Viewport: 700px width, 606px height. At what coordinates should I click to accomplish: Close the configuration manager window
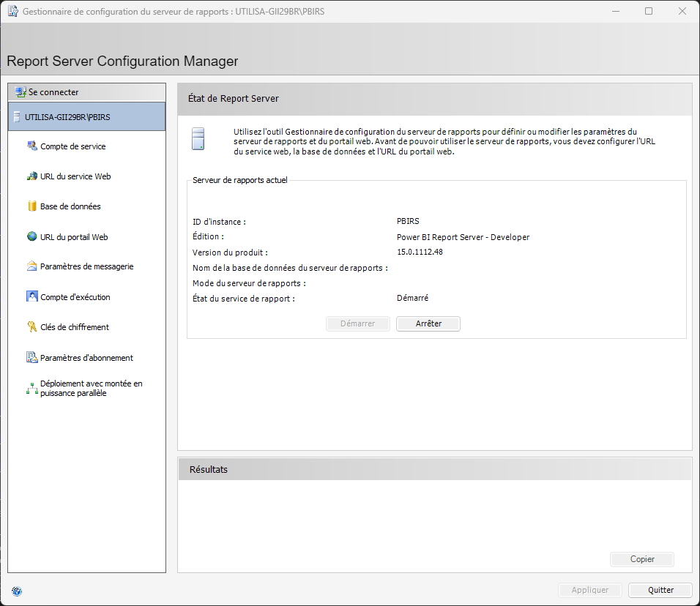click(x=682, y=11)
